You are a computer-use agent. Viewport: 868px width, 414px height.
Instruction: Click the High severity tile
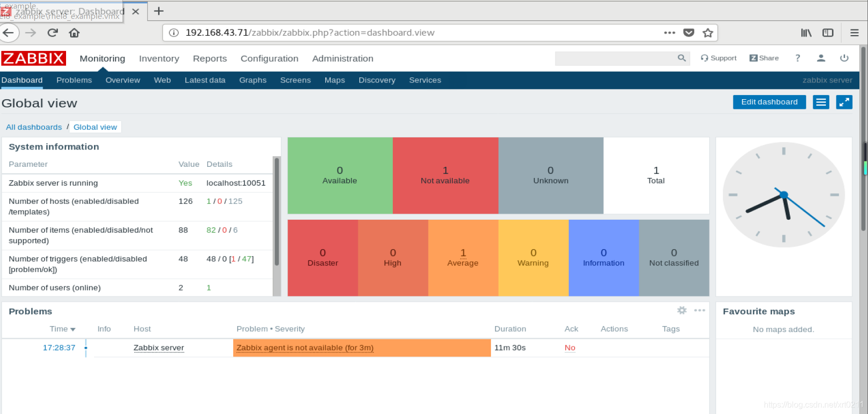[393, 258]
